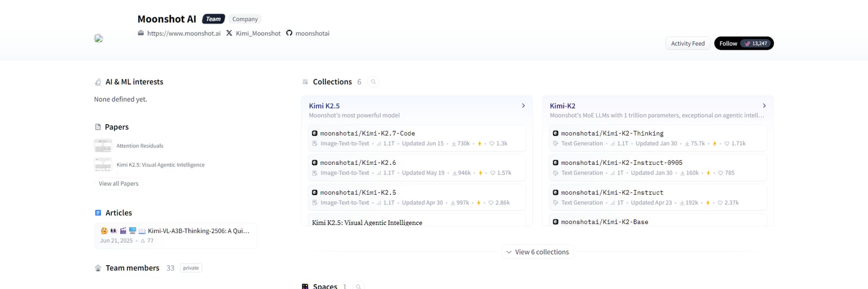Open the Attention Residuals paper
Screen dimensions: 868x289
click(x=139, y=146)
